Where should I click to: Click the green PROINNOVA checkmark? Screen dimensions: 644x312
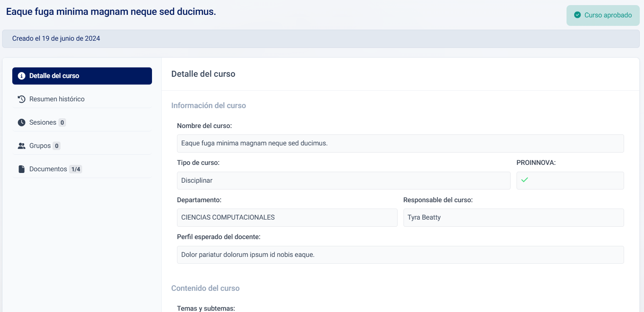525,180
